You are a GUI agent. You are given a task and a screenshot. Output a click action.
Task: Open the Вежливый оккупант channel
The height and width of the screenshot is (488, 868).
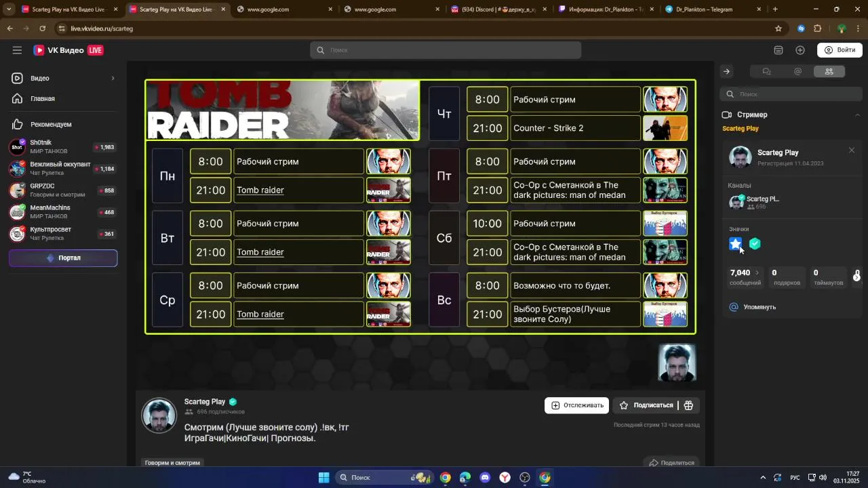tap(62, 168)
